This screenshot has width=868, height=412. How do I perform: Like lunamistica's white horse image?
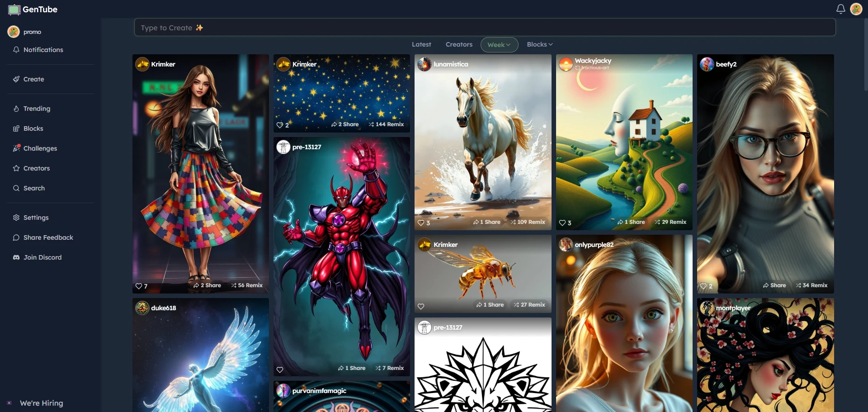[x=421, y=223]
